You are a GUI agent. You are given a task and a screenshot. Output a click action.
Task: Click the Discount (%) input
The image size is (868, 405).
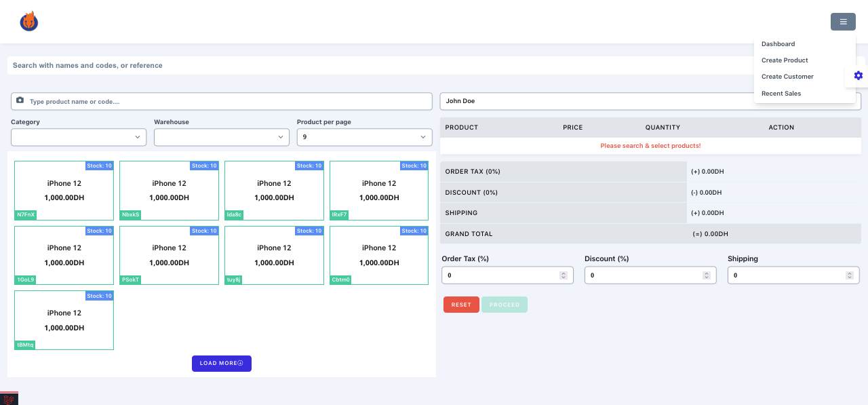(x=650, y=275)
